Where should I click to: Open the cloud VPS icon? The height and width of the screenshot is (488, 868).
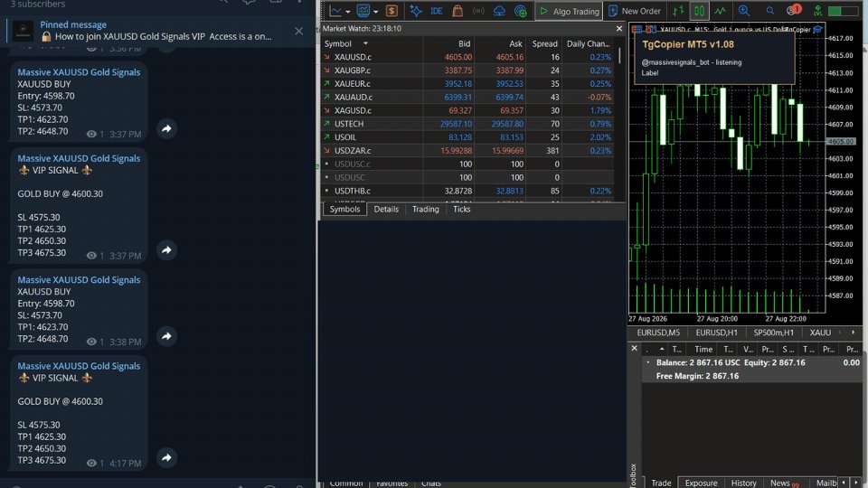[499, 11]
